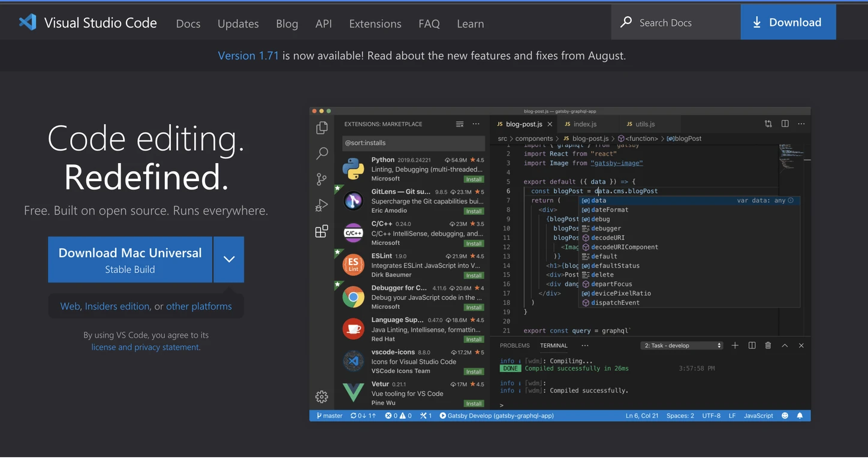This screenshot has width=868, height=460.
Task: Open the other platforms link
Action: pyautogui.click(x=199, y=306)
